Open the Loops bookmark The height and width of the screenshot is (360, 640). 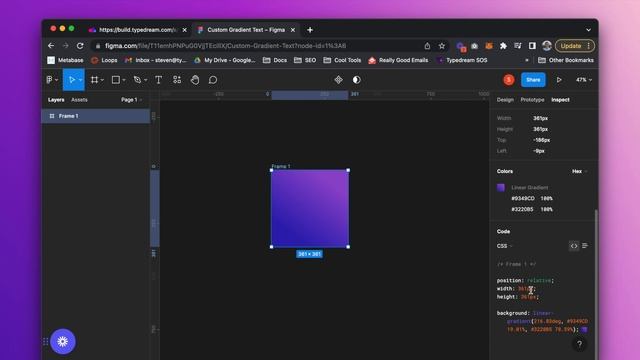pos(104,60)
